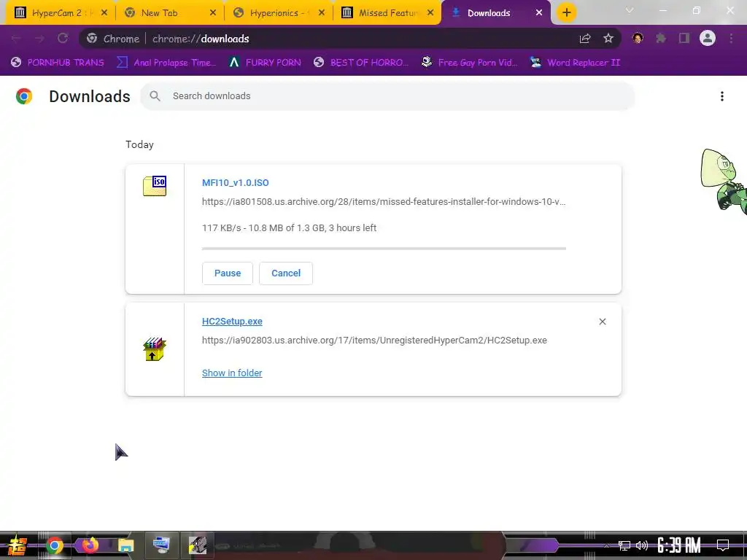Remove HC2Setup.exe from list

pos(602,322)
